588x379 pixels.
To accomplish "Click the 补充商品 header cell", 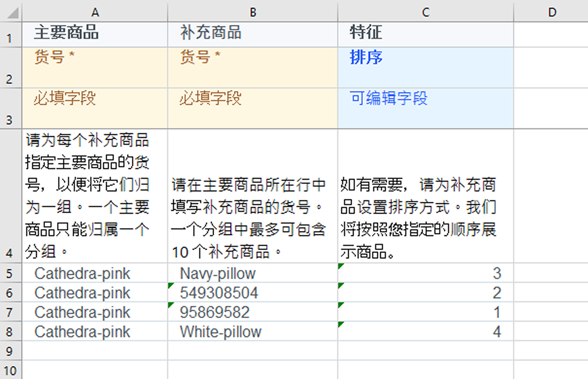I will 211,32.
